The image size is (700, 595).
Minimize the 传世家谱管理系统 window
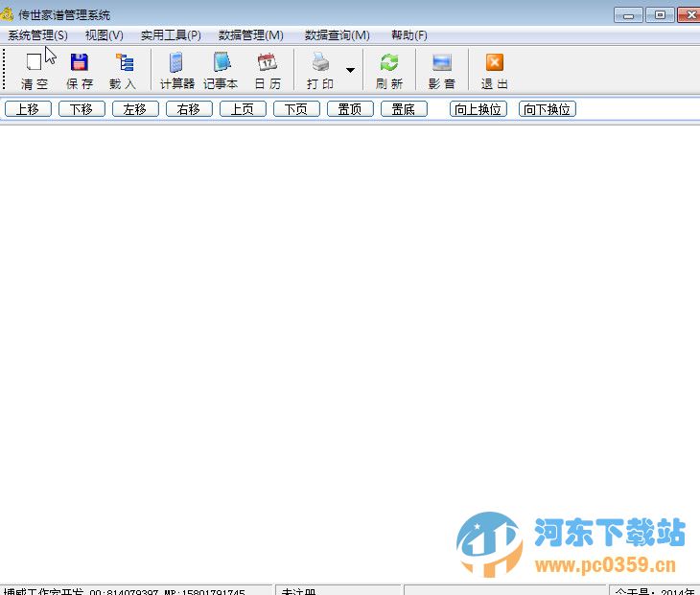pyautogui.click(x=628, y=15)
